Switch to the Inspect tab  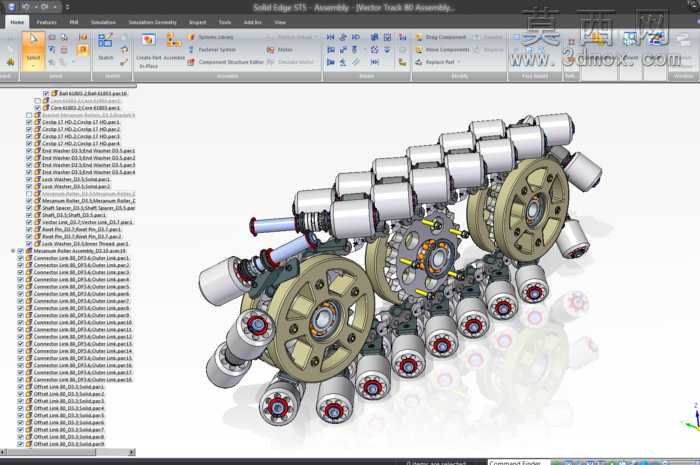197,22
